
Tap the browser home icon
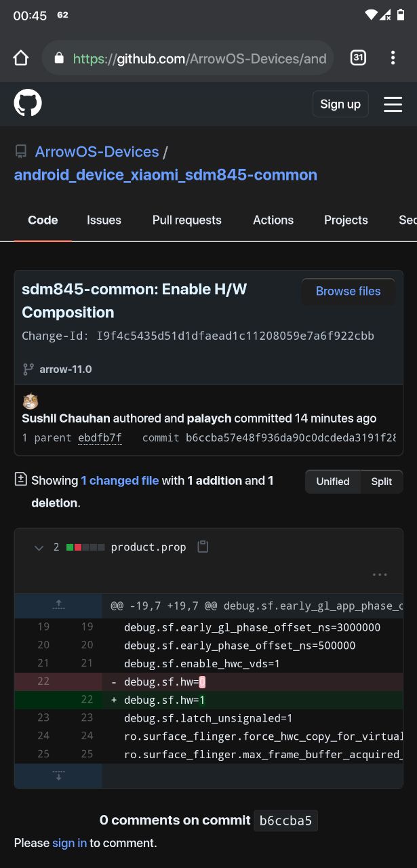click(x=21, y=58)
